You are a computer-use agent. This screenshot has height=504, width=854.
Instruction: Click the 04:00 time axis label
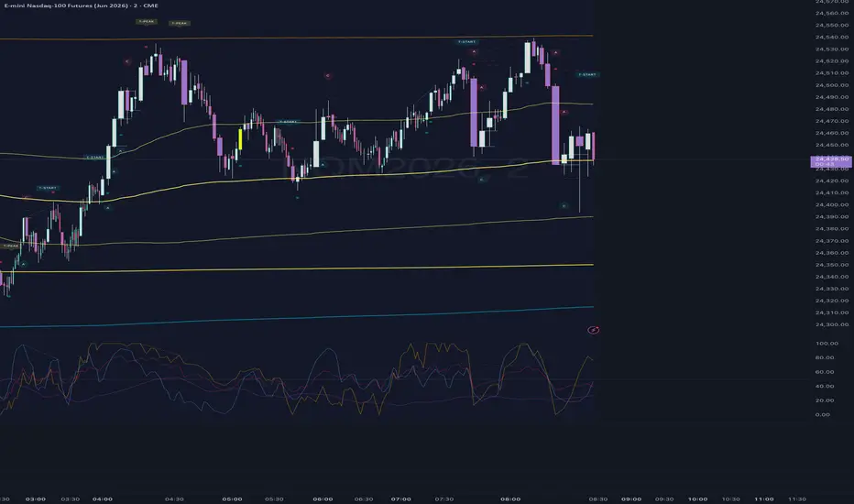point(103,499)
